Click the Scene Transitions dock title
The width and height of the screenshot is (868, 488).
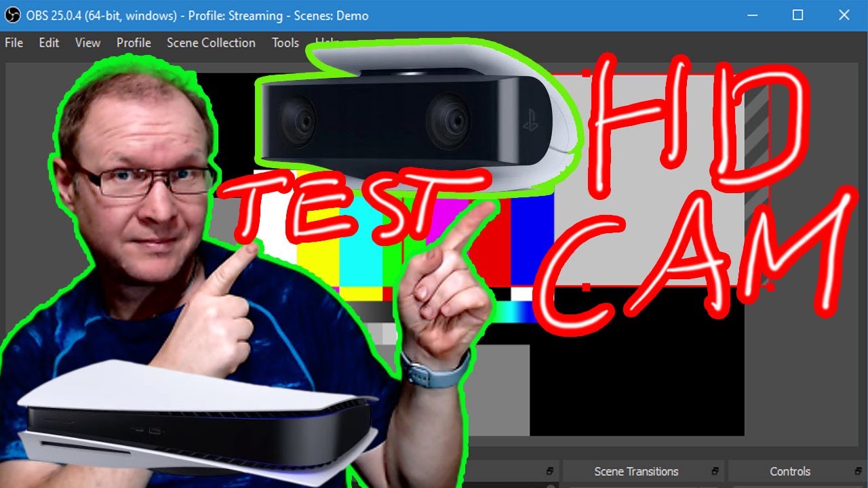coord(636,471)
